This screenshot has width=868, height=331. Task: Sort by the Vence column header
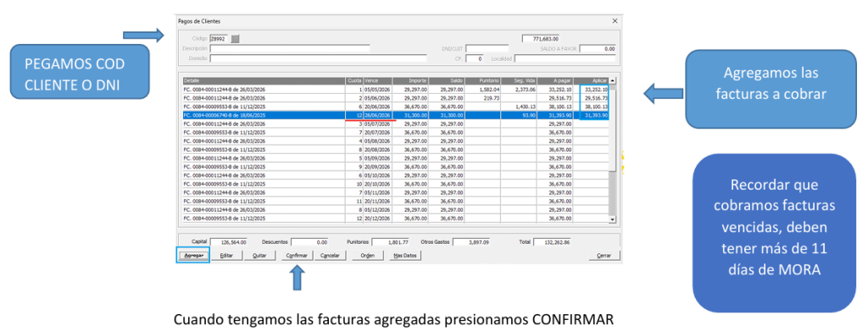(378, 80)
